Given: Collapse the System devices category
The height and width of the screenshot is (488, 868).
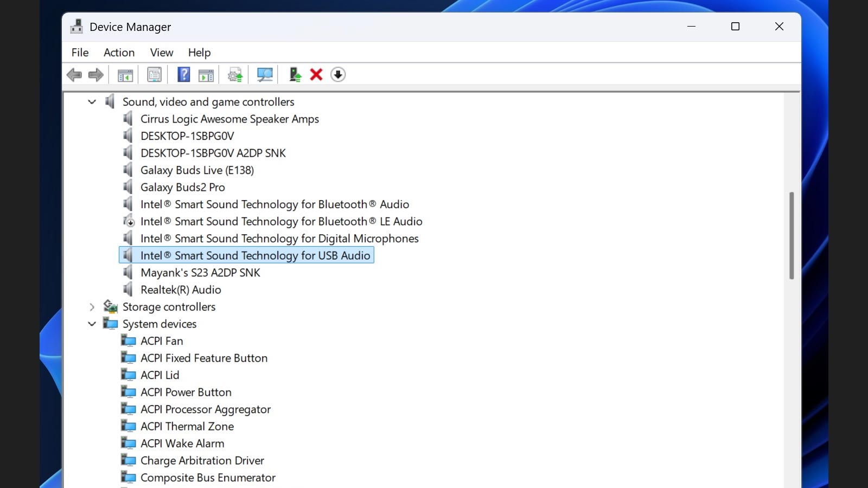Looking at the screenshot, I should click(x=92, y=324).
